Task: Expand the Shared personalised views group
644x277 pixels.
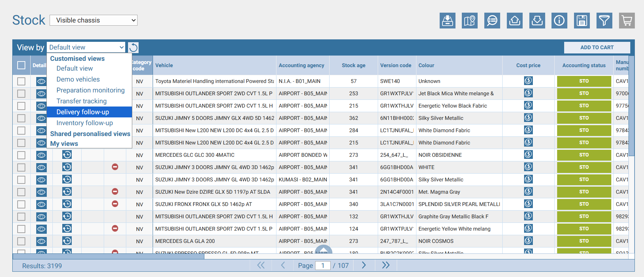Action: click(90, 134)
